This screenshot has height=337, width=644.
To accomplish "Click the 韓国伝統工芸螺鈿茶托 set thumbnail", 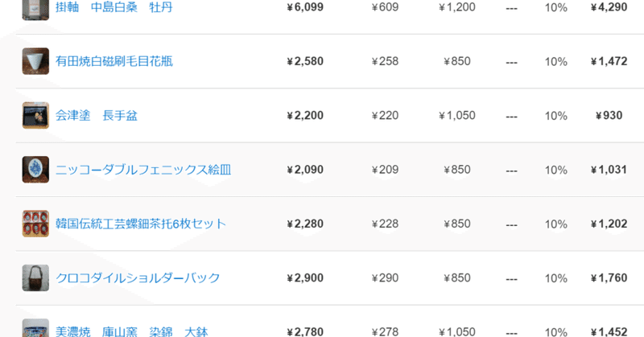I will (35, 224).
